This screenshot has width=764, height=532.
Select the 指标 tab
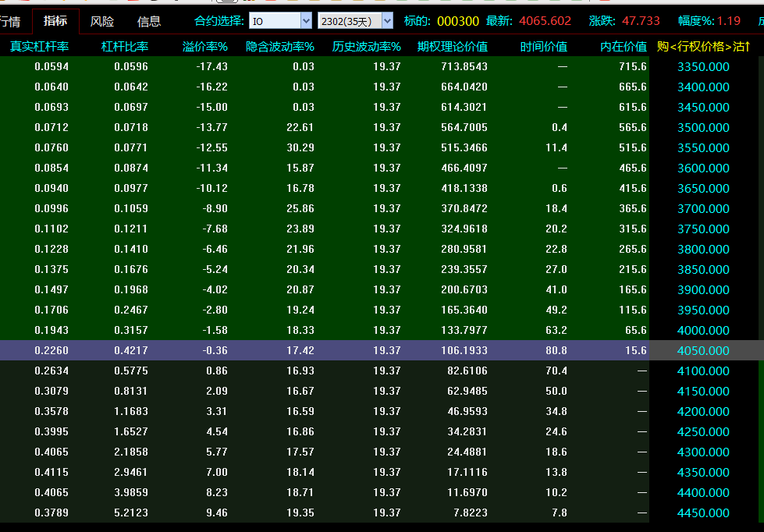55,21
